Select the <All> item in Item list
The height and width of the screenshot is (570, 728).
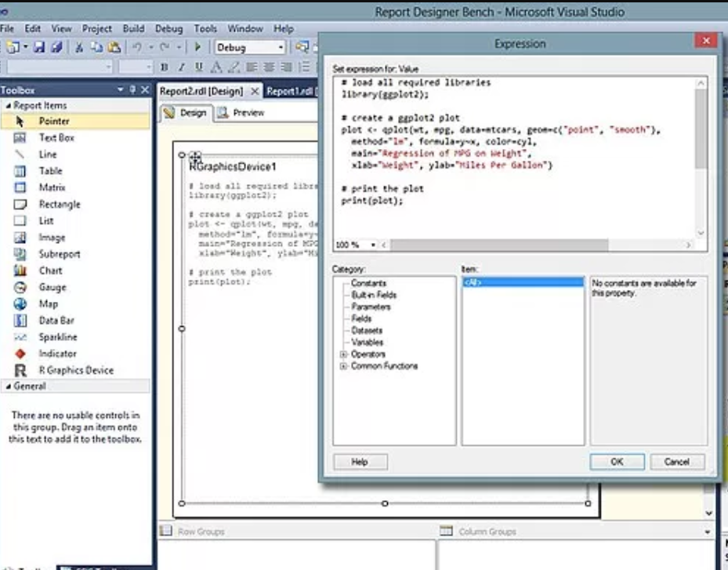(523, 282)
